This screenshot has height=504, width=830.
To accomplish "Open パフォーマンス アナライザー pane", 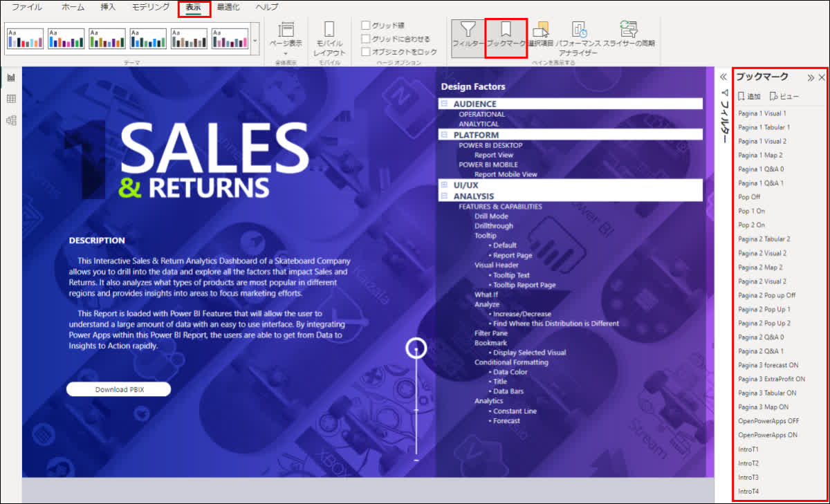I will [578, 38].
